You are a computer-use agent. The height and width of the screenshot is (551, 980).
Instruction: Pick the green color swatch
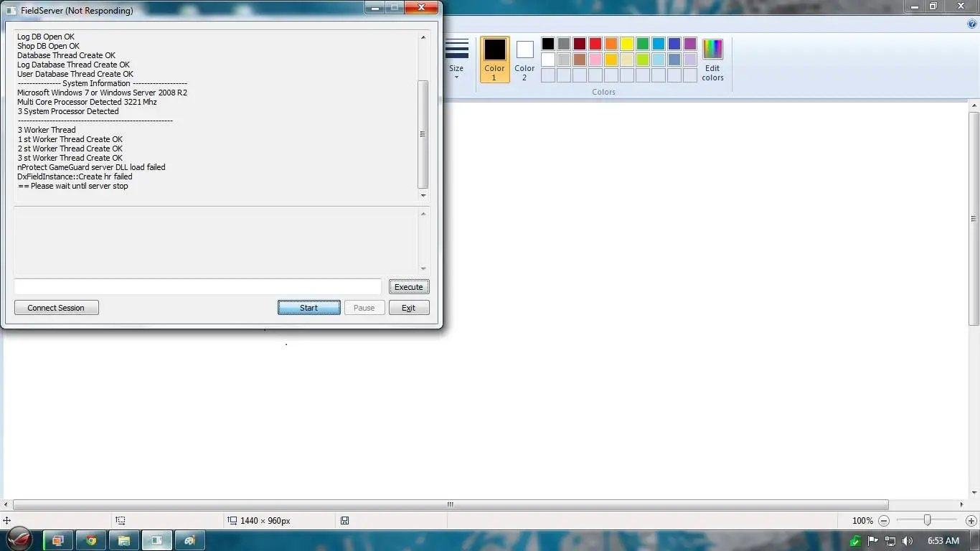click(x=643, y=44)
